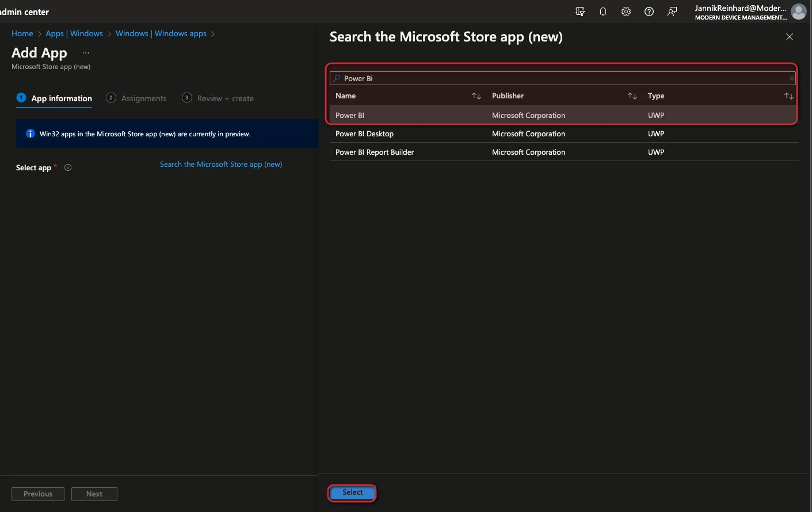This screenshot has width=812, height=512.
Task: Close the Microsoft Store search panel
Action: 790,37
